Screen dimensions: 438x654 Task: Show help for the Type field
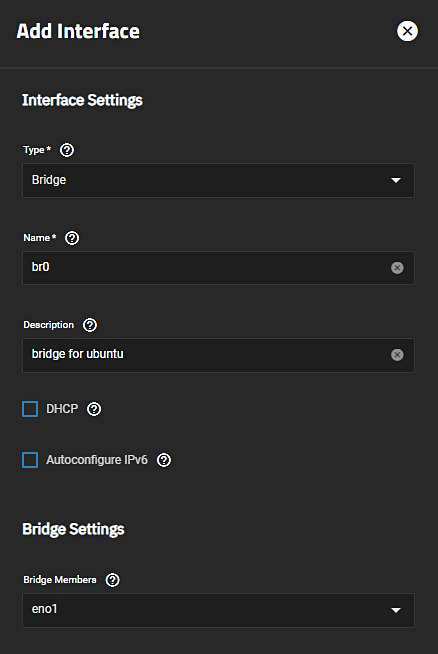(67, 150)
